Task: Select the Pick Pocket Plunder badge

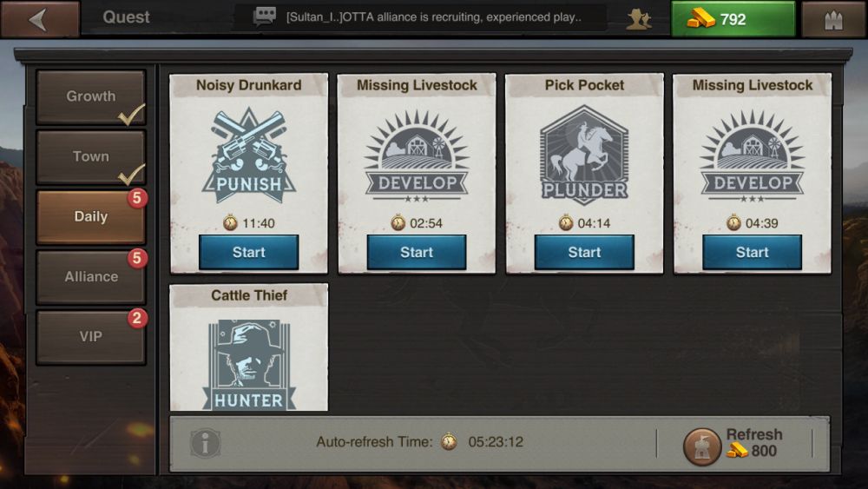Action: [x=584, y=155]
